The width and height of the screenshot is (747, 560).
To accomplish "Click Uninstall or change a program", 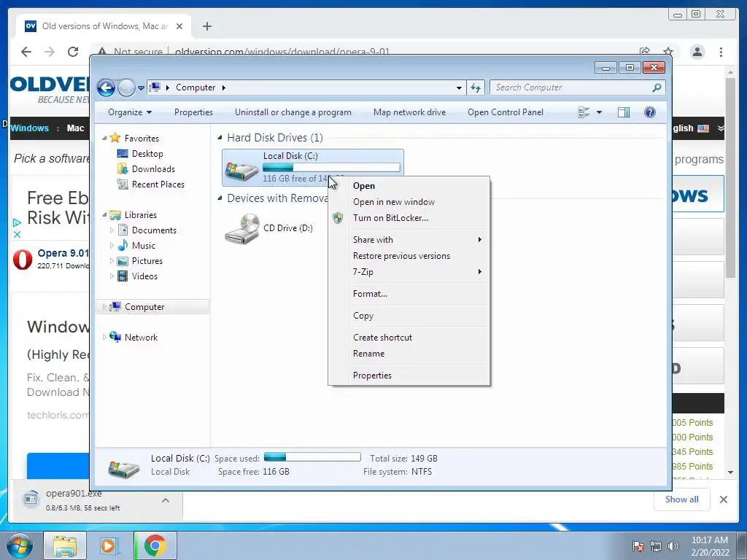I will tap(293, 112).
